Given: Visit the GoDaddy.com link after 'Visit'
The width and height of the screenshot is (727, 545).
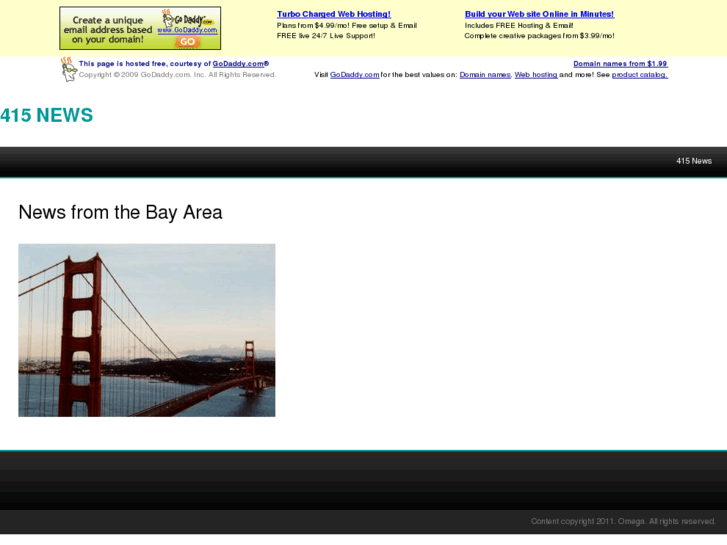Looking at the screenshot, I should [x=355, y=75].
